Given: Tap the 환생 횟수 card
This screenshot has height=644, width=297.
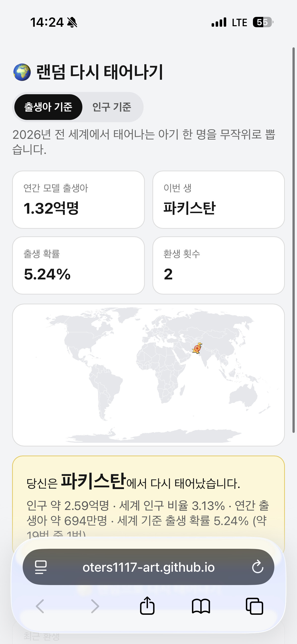Looking at the screenshot, I should click(x=218, y=265).
